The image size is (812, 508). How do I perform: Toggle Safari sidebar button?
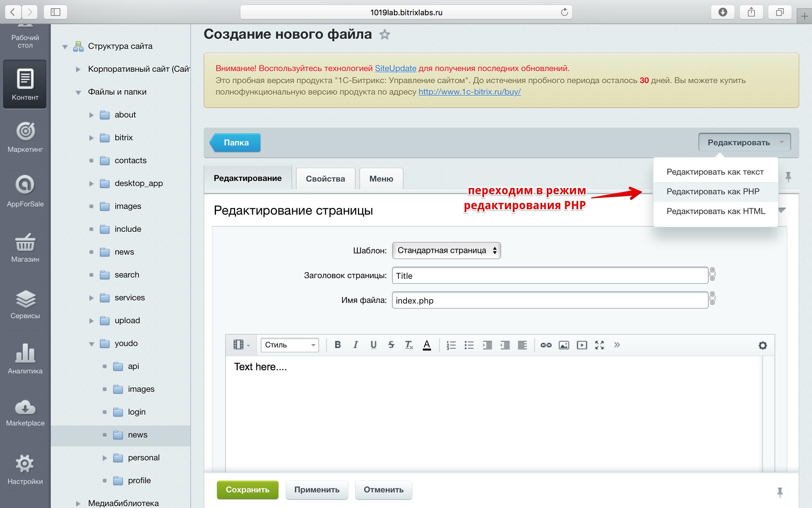click(x=56, y=12)
